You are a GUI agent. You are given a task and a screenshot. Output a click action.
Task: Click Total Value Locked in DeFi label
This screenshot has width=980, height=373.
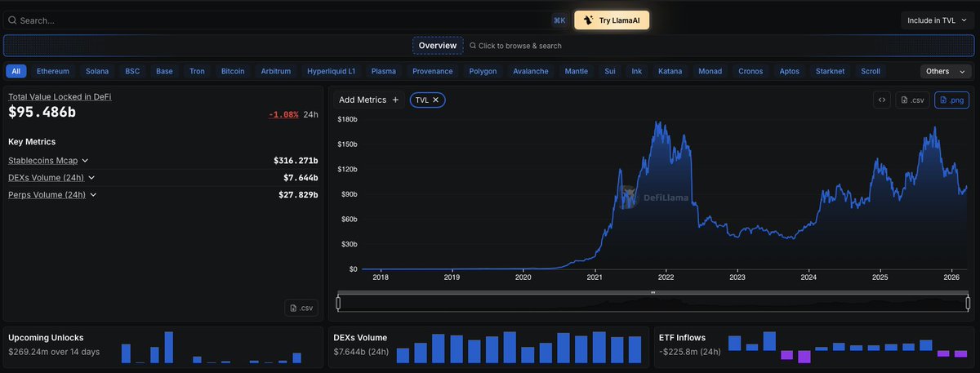pos(60,97)
